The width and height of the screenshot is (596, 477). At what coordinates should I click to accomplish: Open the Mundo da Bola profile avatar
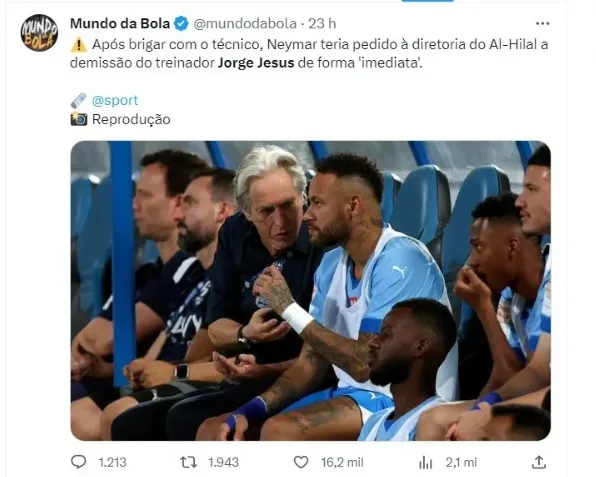point(39,33)
